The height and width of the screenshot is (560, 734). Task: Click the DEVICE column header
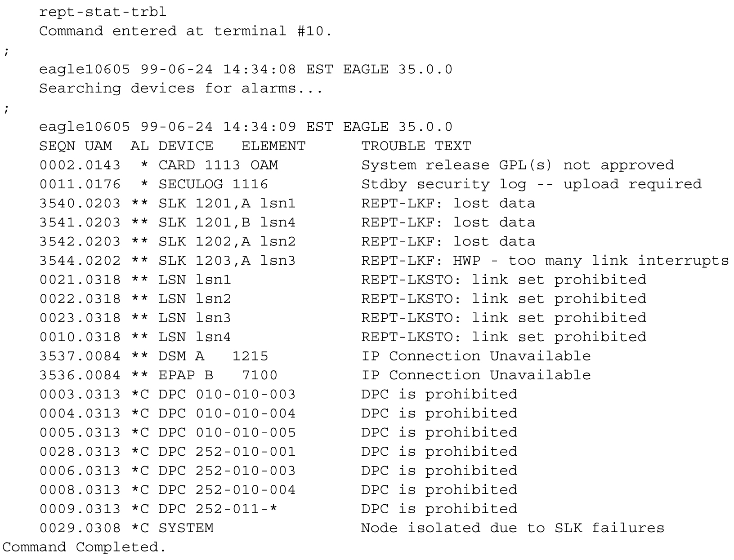[x=186, y=146]
